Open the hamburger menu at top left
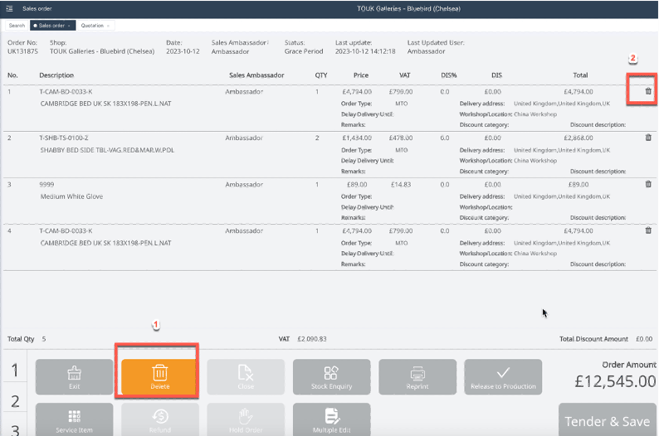The height and width of the screenshot is (436, 659). [x=10, y=8]
